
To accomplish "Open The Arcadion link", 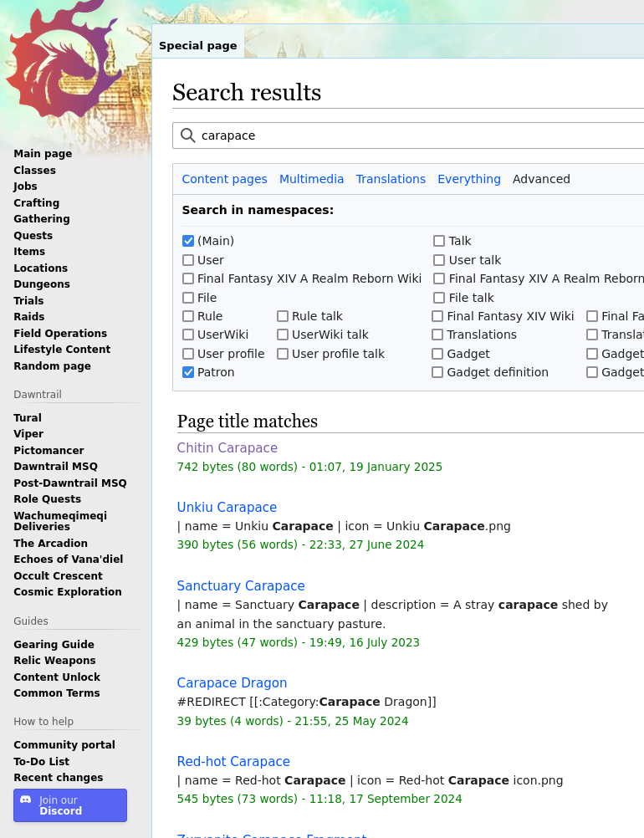I will (50, 544).
